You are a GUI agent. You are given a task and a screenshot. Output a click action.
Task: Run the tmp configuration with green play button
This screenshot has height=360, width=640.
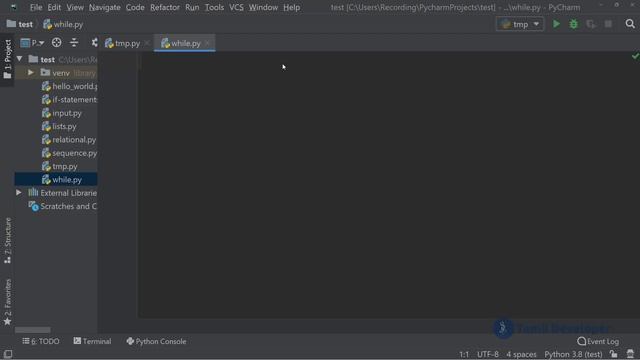556,24
